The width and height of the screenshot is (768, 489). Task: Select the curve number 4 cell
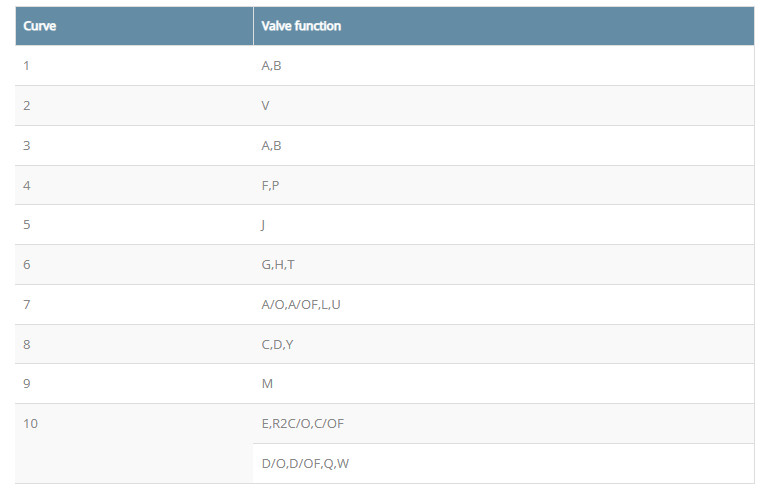pyautogui.click(x=27, y=185)
